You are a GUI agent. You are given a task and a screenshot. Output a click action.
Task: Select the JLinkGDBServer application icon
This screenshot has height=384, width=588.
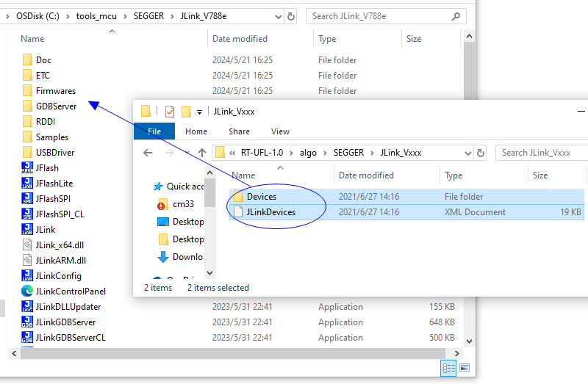pyautogui.click(x=27, y=322)
